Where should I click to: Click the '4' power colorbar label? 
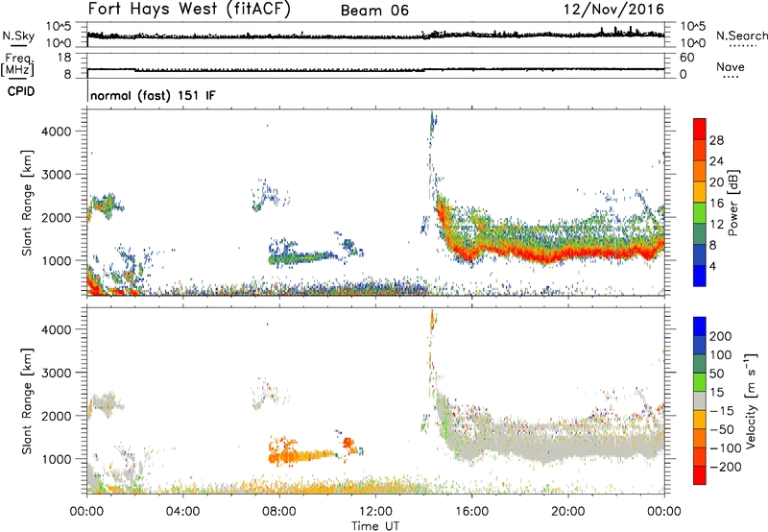[x=712, y=266]
